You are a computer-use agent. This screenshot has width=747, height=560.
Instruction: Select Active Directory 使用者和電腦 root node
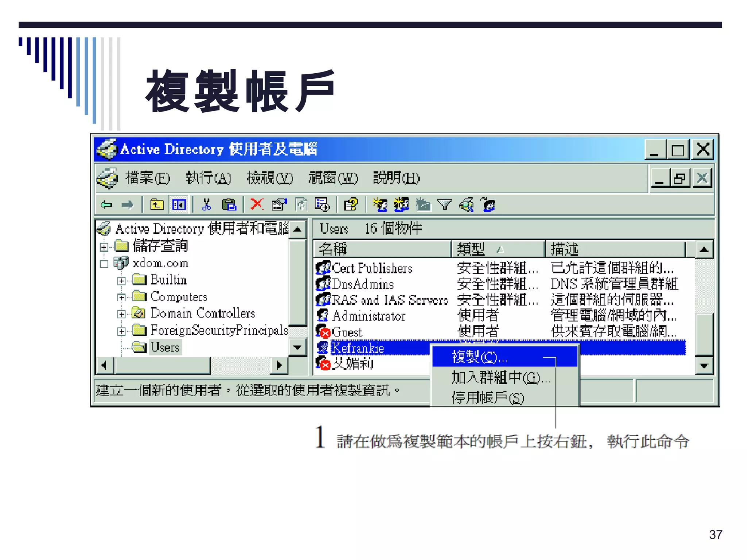coord(202,229)
